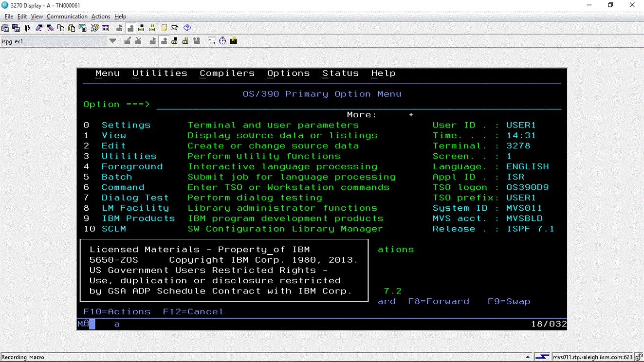Click the blue stopwatch icon in macro toolbar

pos(222,41)
